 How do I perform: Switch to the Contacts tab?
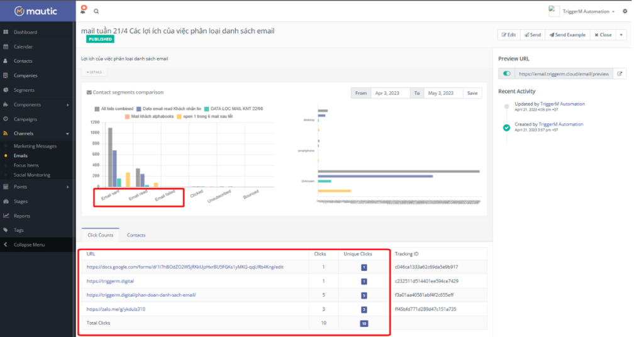coord(136,235)
